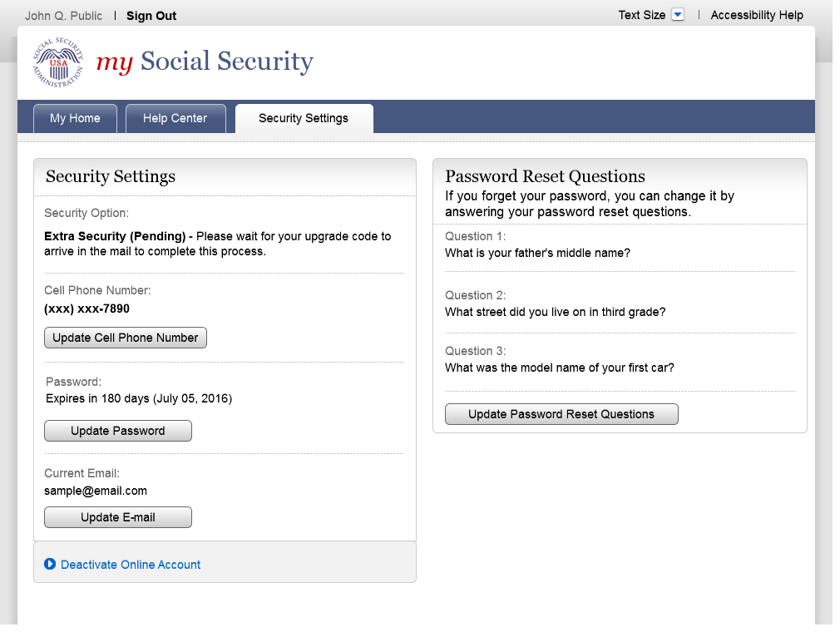The image size is (840, 632).
Task: Click the masked cell phone number ending 7890
Action: [x=86, y=309]
